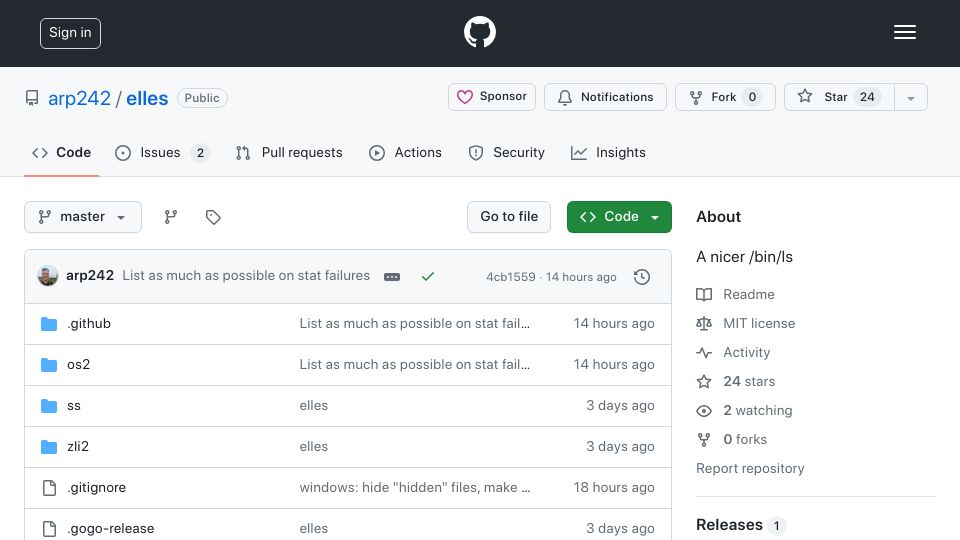Open commit history clock icon
The image size is (960, 540).
[x=642, y=277]
